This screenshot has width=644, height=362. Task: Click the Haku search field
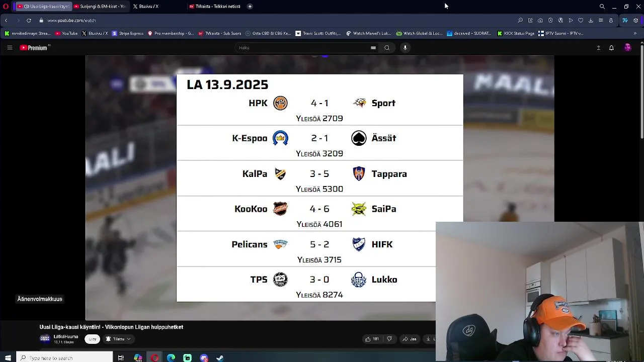302,48
